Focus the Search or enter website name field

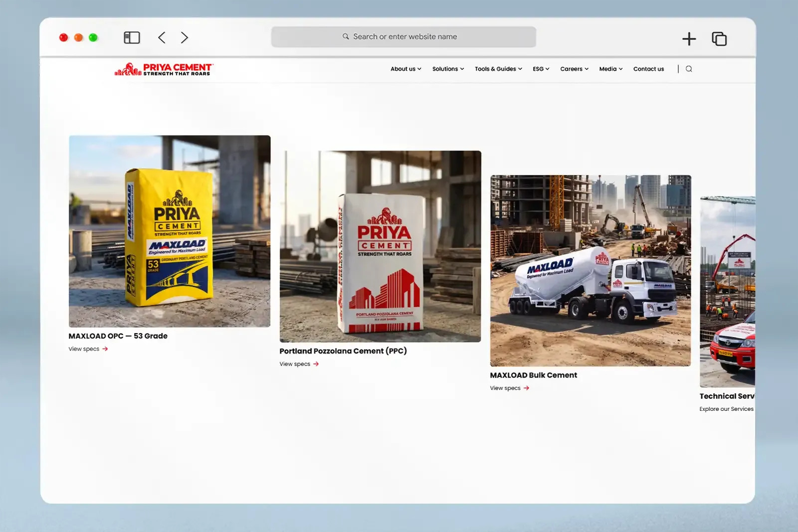403,37
